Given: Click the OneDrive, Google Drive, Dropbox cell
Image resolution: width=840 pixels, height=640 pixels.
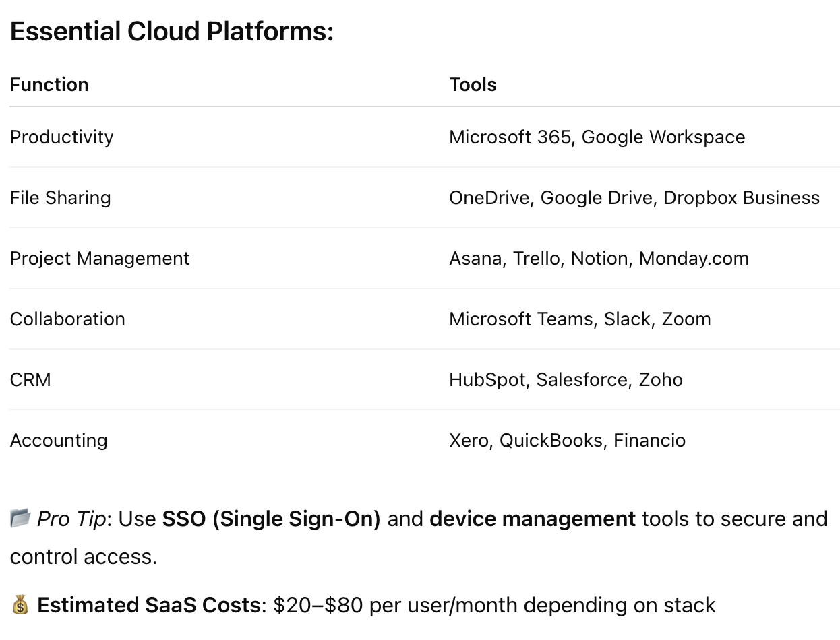Looking at the screenshot, I should 634,198.
